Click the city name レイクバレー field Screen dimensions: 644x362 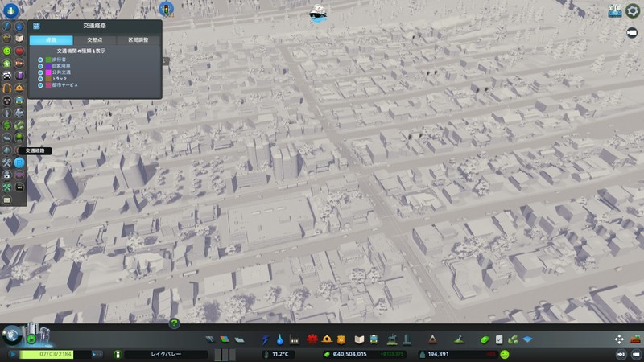click(x=167, y=354)
